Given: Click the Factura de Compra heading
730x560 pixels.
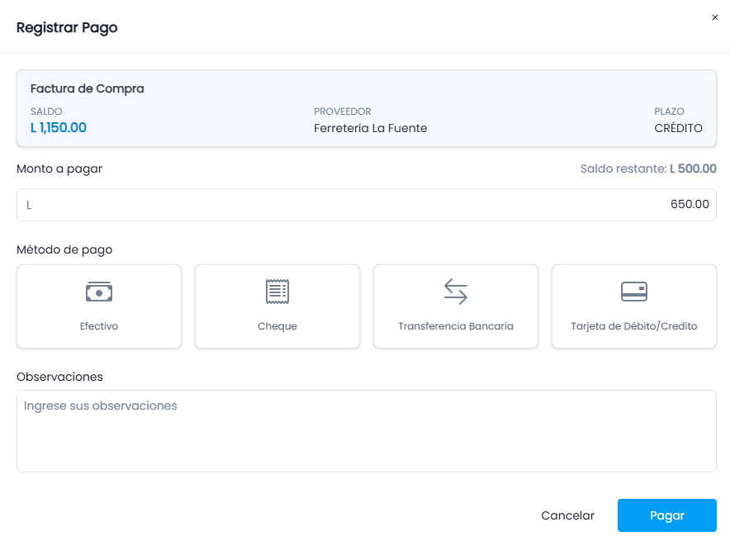Looking at the screenshot, I should [x=87, y=88].
